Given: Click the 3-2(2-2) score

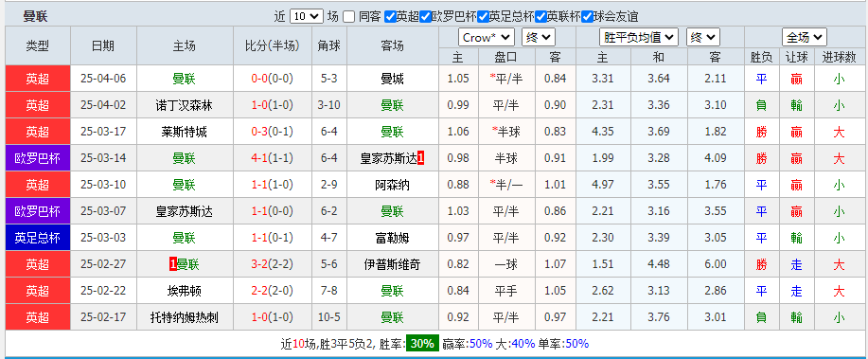Looking at the screenshot, I should [273, 265].
